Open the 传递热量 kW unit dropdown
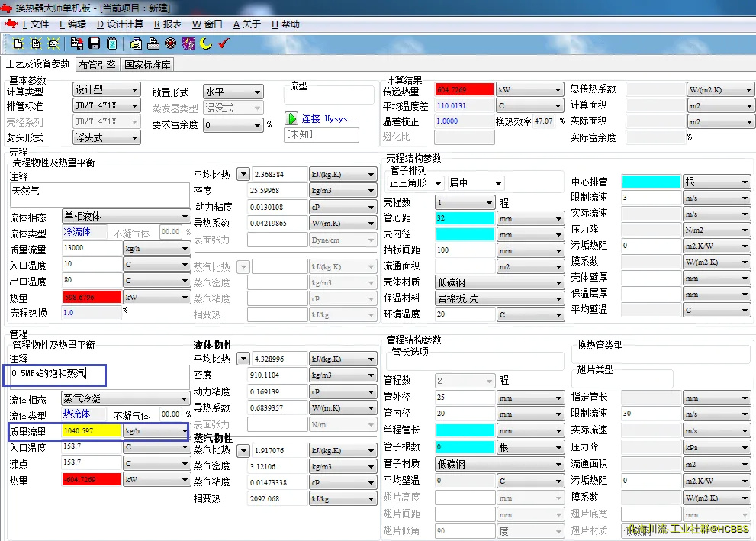The width and height of the screenshot is (756, 541). tap(530, 90)
